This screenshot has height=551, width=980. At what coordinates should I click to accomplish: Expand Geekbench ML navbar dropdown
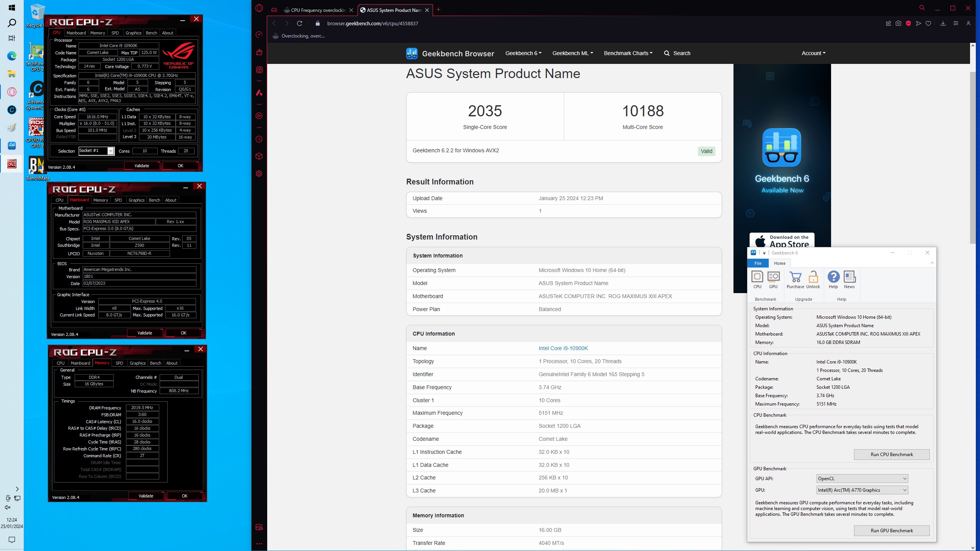(x=573, y=53)
